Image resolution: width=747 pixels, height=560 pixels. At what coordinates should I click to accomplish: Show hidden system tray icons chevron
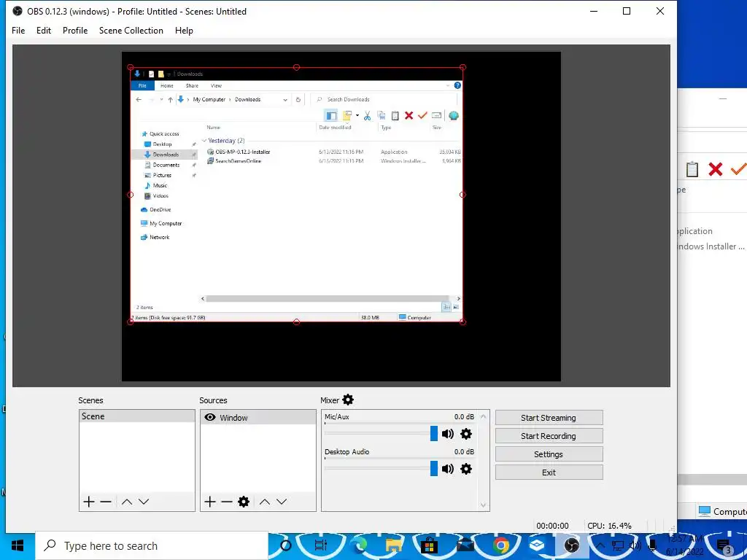pyautogui.click(x=600, y=545)
